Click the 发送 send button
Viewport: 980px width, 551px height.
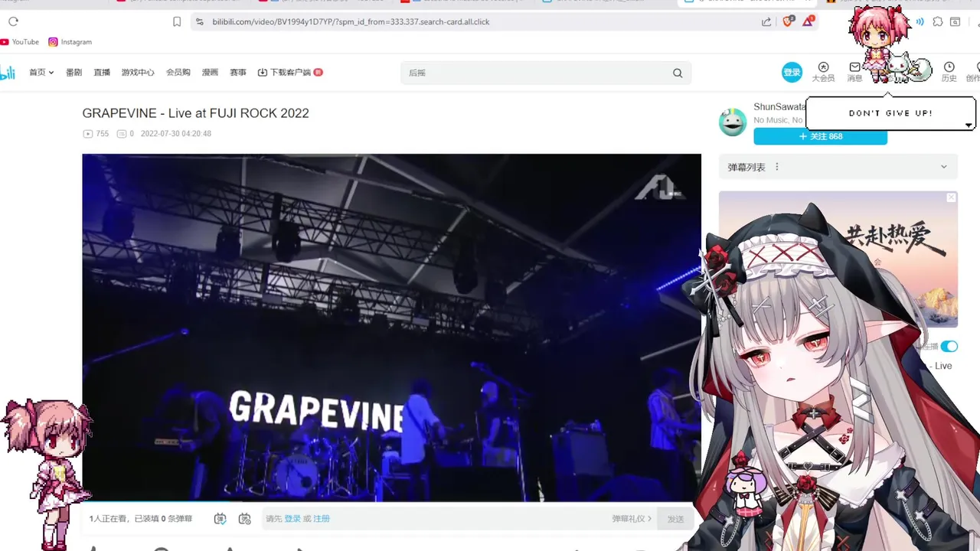[675, 519]
